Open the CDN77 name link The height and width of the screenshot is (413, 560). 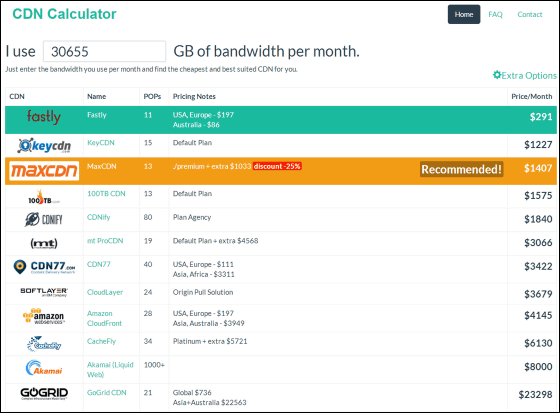click(99, 264)
